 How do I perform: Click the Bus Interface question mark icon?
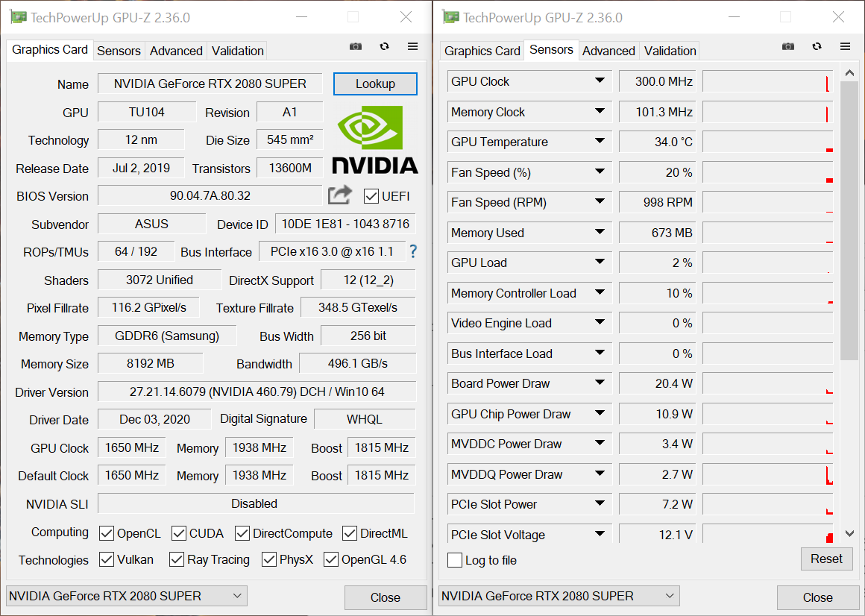tap(413, 252)
